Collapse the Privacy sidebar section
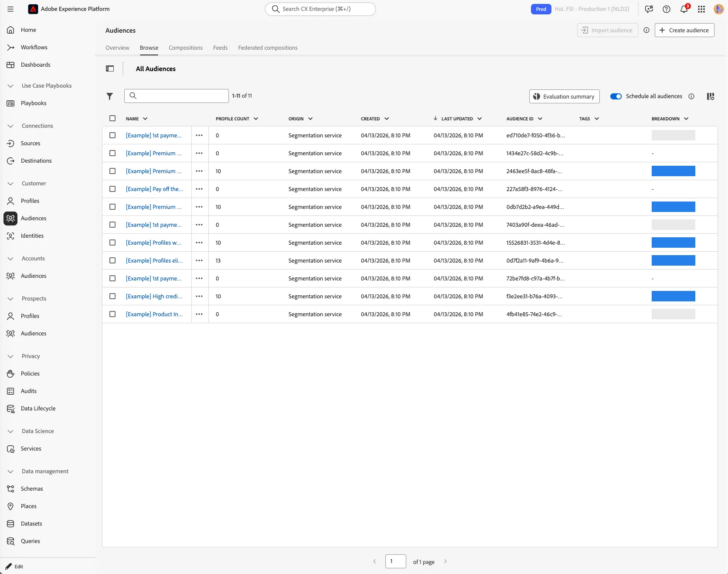This screenshot has height=574, width=728. 10,356
